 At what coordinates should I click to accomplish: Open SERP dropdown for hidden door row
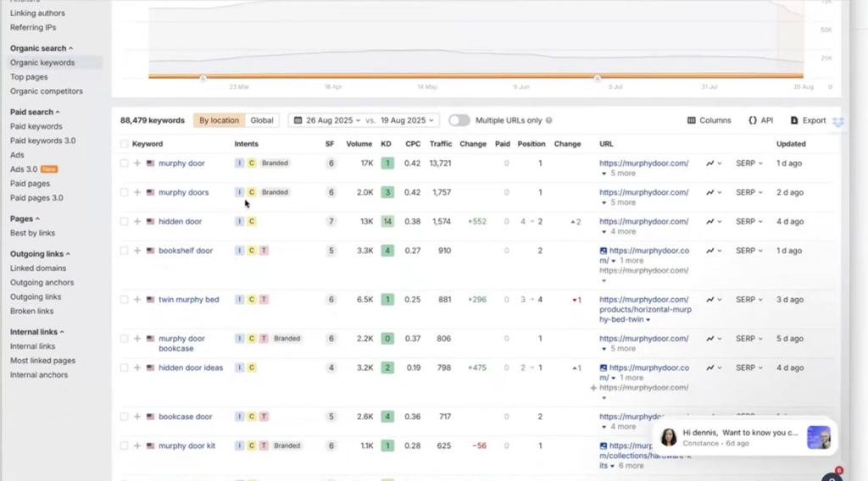pyautogui.click(x=749, y=221)
